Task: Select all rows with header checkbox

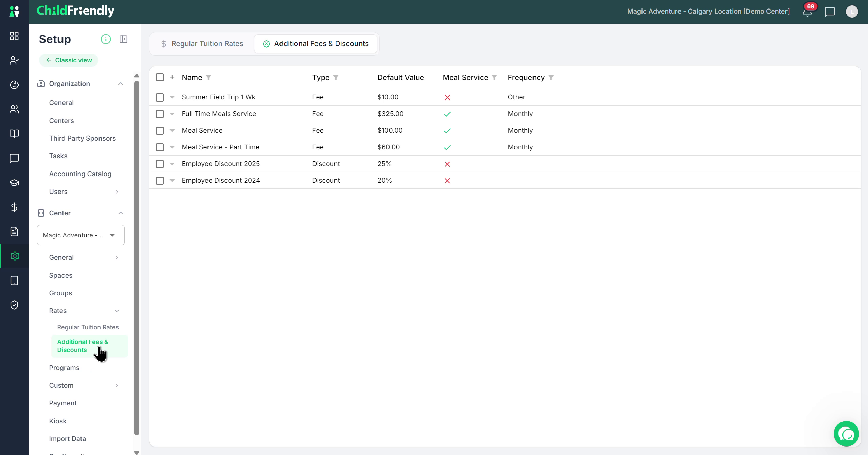Action: click(160, 77)
